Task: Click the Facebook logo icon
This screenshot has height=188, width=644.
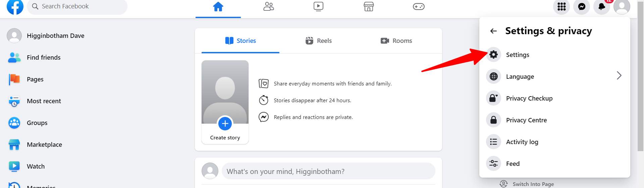Action: [15, 7]
